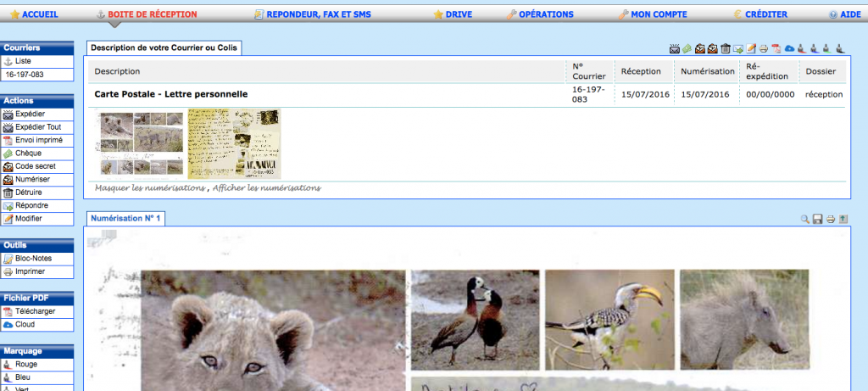
Task: Click the trash icon in the courrier toolbar
Action: (726, 49)
